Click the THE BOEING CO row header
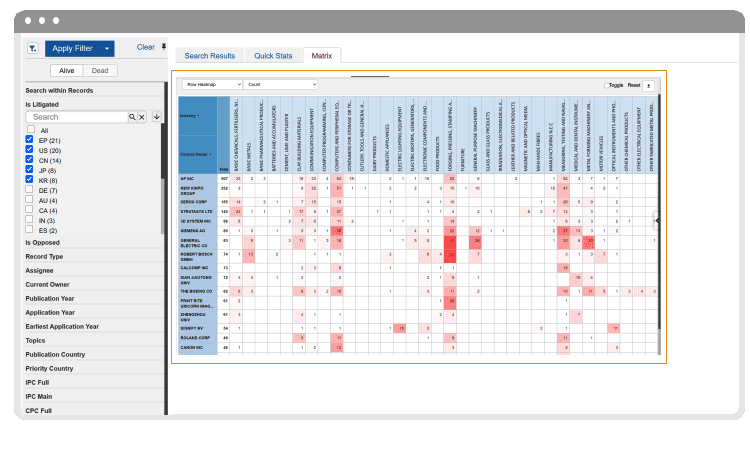 198,291
